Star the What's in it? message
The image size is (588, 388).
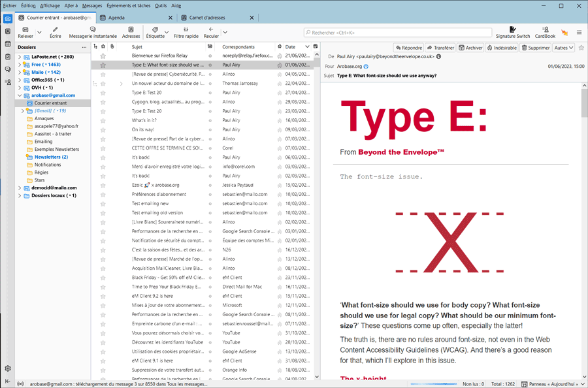click(x=103, y=120)
